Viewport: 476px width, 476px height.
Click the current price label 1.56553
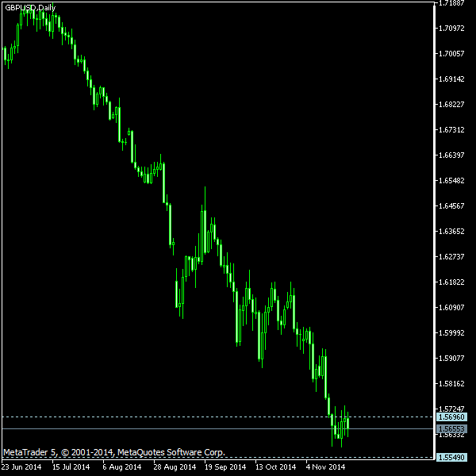(451, 428)
